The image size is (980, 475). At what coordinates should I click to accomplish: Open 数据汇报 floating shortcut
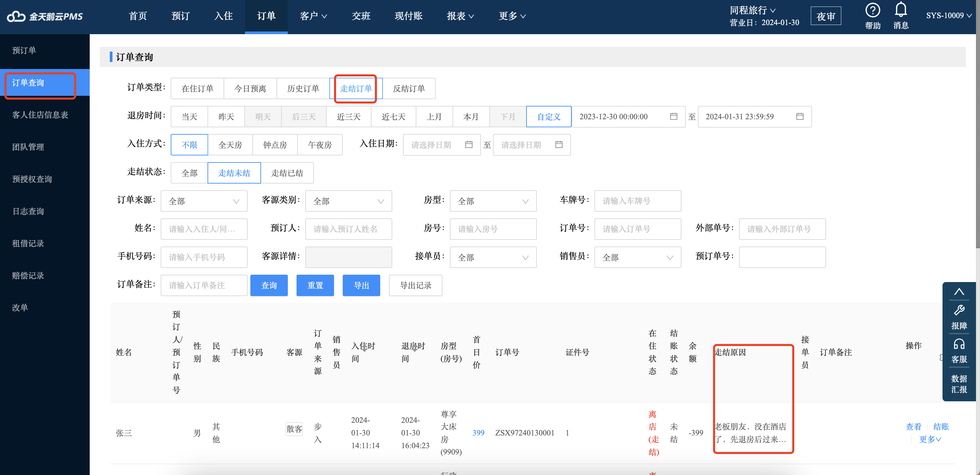pos(959,384)
